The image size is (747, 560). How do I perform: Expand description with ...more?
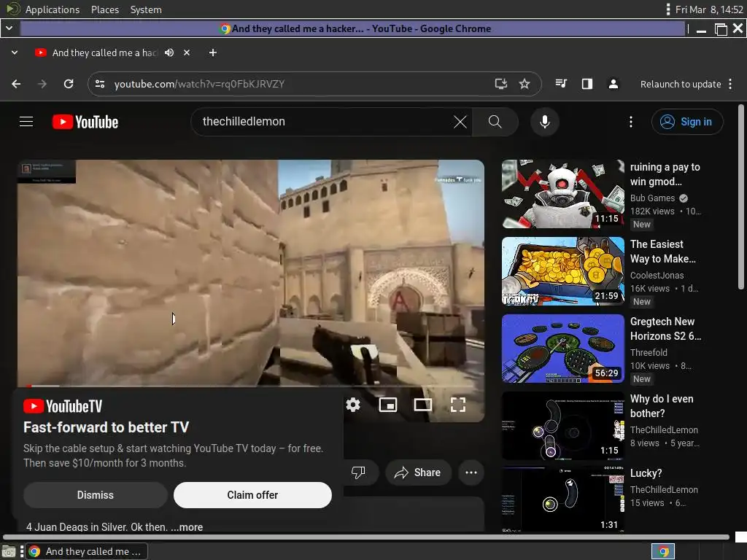pyautogui.click(x=187, y=527)
